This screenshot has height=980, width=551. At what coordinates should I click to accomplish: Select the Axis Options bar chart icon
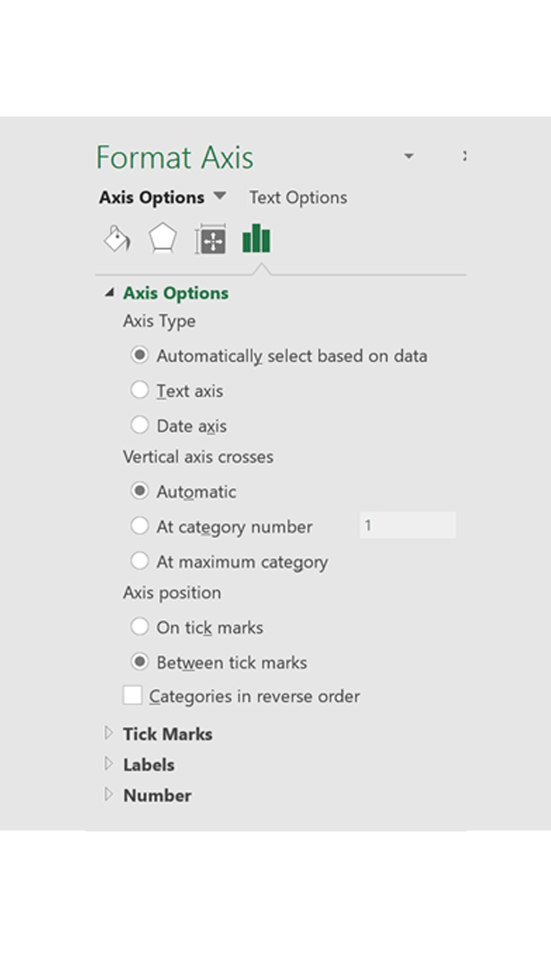click(256, 238)
